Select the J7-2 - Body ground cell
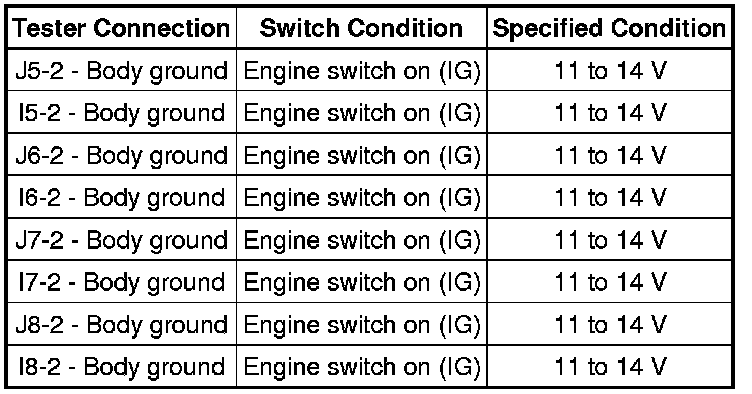The image size is (752, 394). pos(122,240)
